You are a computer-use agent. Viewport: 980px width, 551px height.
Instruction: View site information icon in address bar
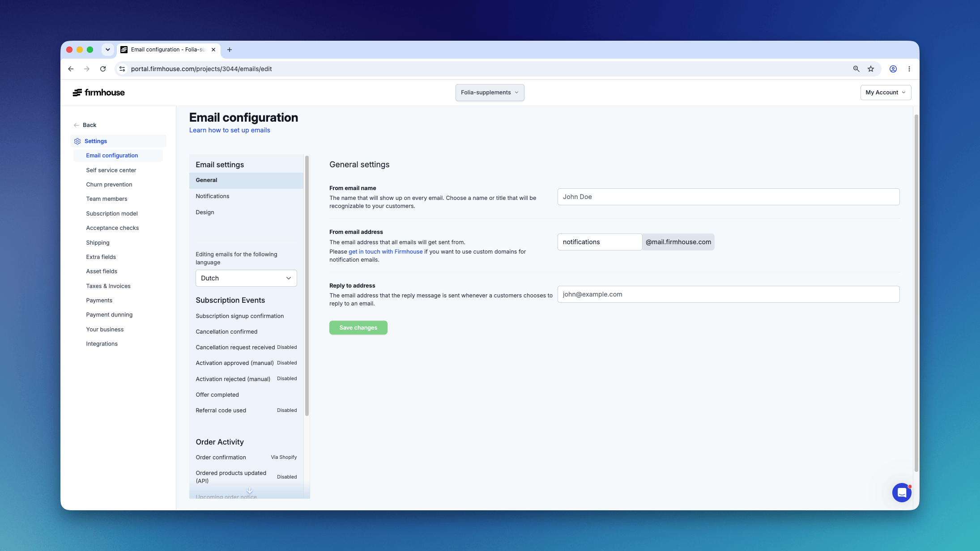click(x=122, y=69)
